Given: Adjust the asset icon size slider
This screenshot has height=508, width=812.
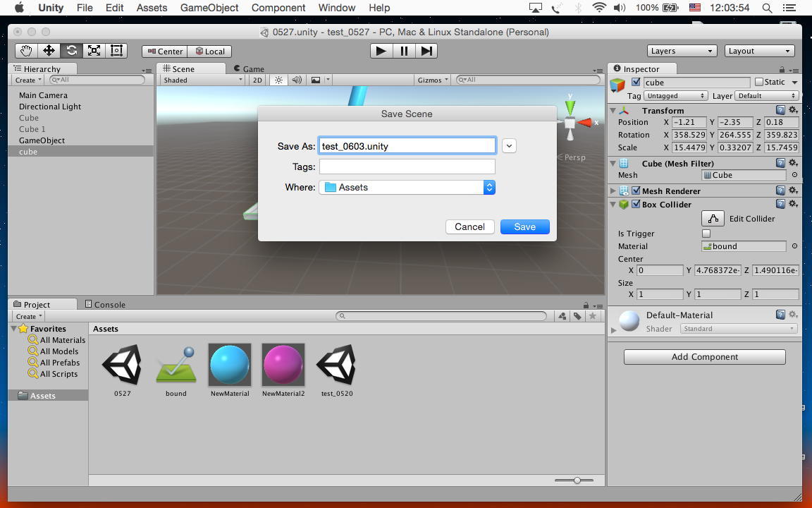Looking at the screenshot, I should pyautogui.click(x=577, y=480).
